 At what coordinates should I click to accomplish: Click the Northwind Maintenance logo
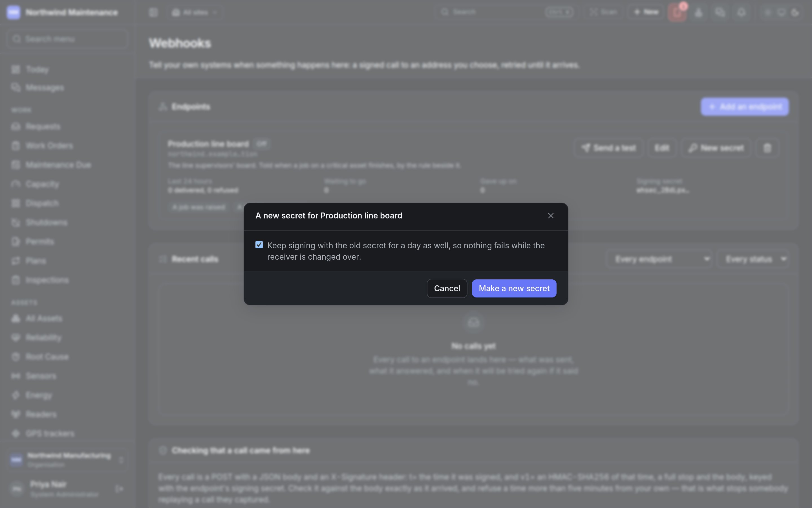point(14,12)
